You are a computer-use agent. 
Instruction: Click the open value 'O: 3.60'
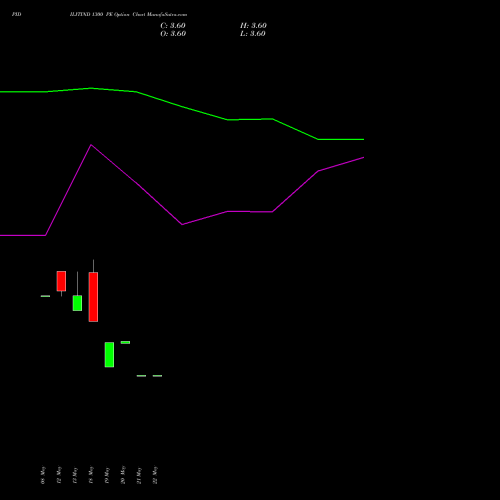point(173,34)
